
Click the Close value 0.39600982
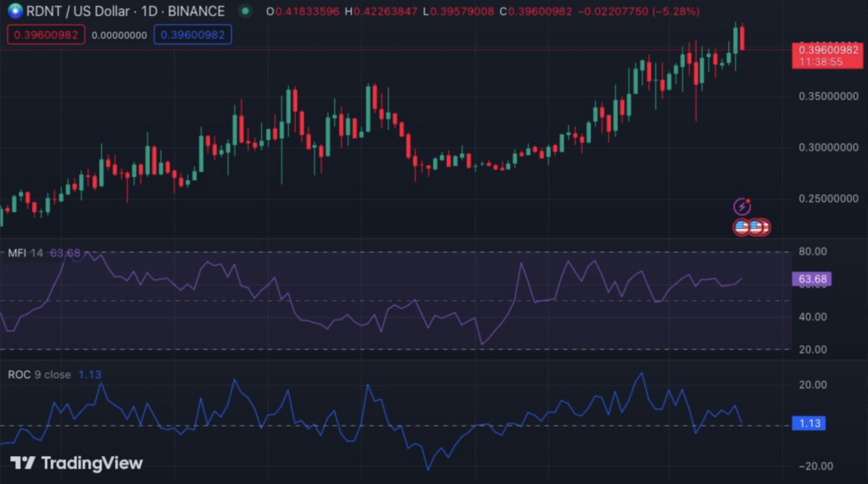pos(540,12)
